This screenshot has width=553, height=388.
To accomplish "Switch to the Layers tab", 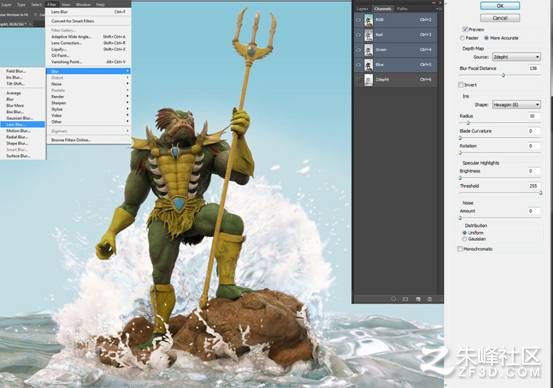I will pyautogui.click(x=363, y=9).
